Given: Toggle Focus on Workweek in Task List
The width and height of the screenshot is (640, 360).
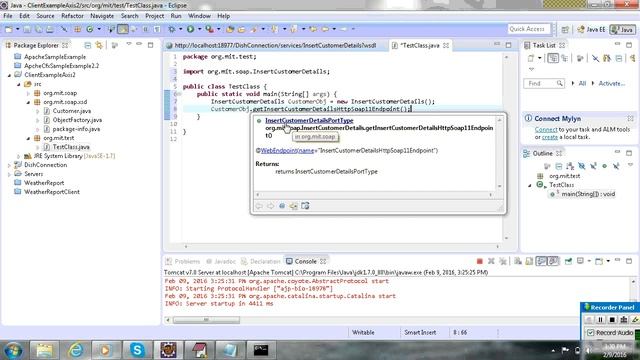Looking at the screenshot, I should tap(580, 58).
